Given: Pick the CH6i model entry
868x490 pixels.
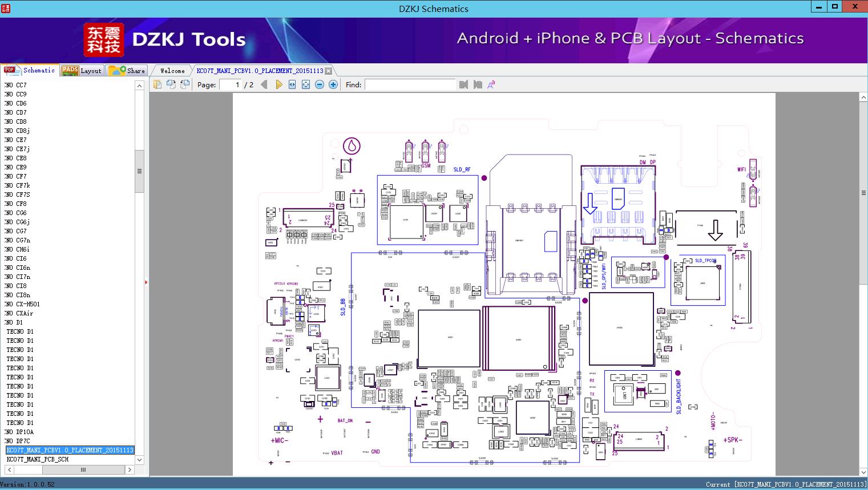Looking at the screenshot, I should pyautogui.click(x=17, y=249).
